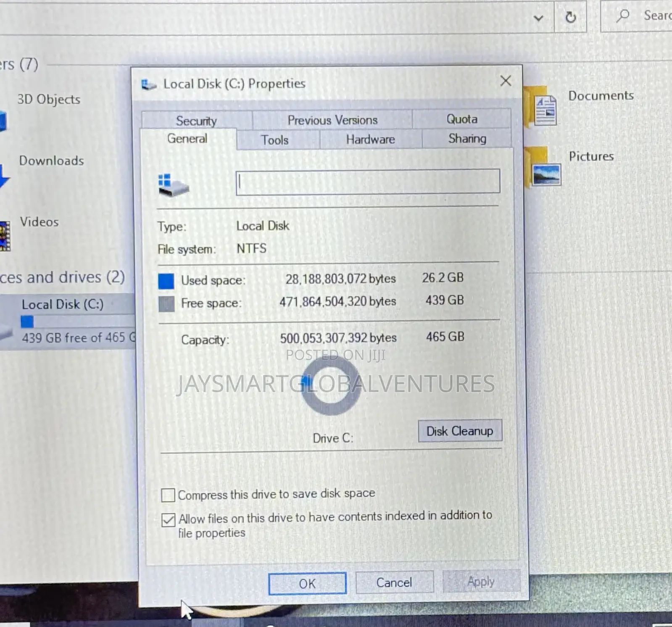This screenshot has width=672, height=627.
Task: Click the Explorer search box
Action: [637, 16]
